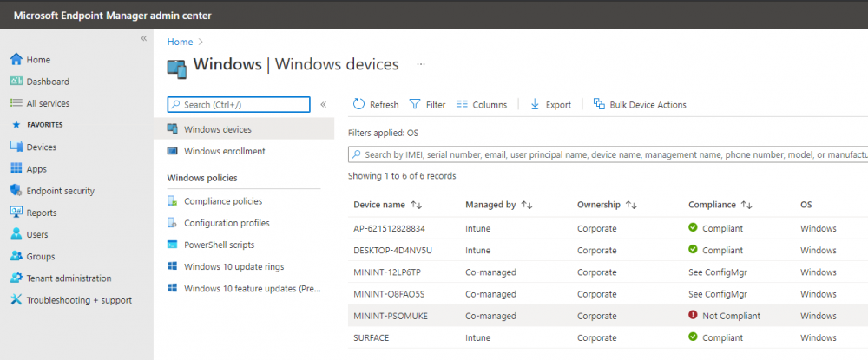Open Groups in the sidebar
This screenshot has height=360, width=868.
(x=33, y=257)
